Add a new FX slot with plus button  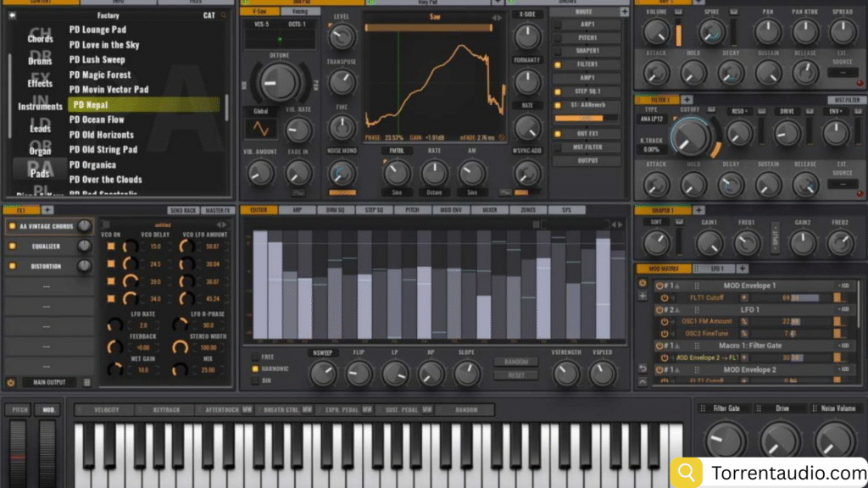(x=47, y=209)
